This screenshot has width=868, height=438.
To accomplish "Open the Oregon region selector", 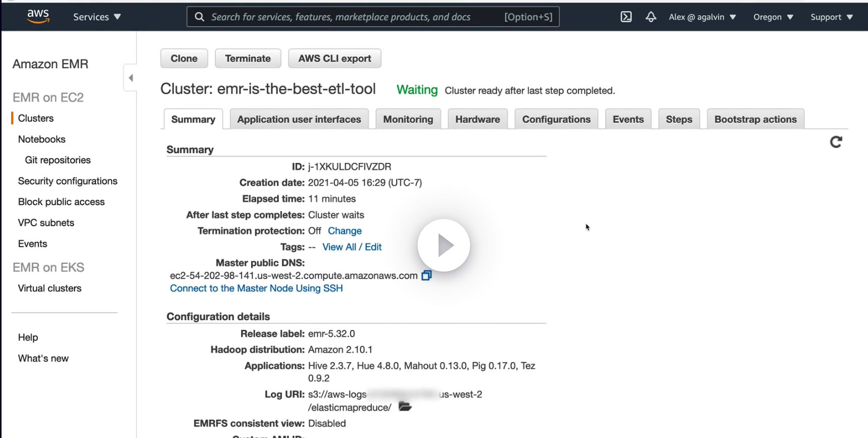I will pos(773,17).
